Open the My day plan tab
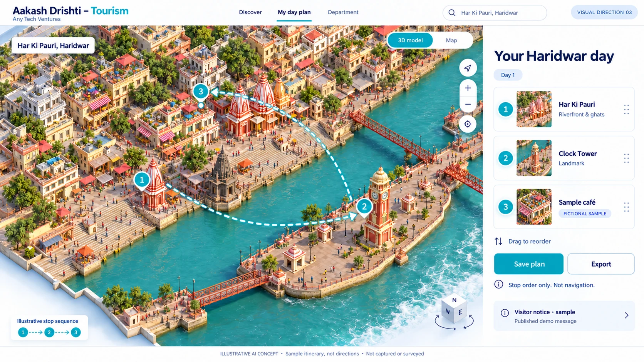Screen dimensions: 644x362 coord(294,12)
